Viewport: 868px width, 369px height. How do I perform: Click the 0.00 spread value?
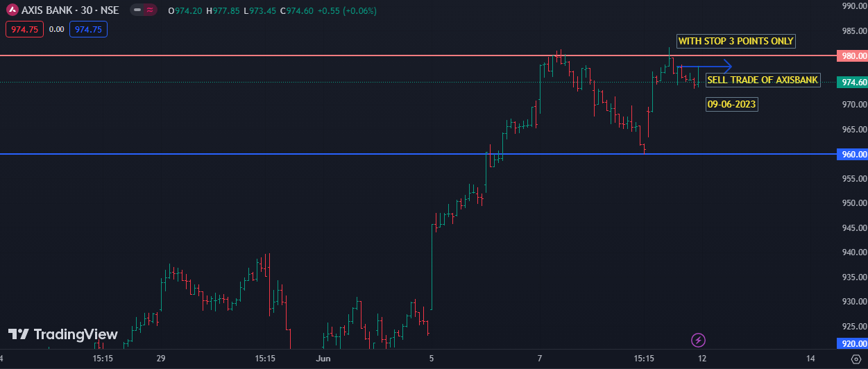57,29
